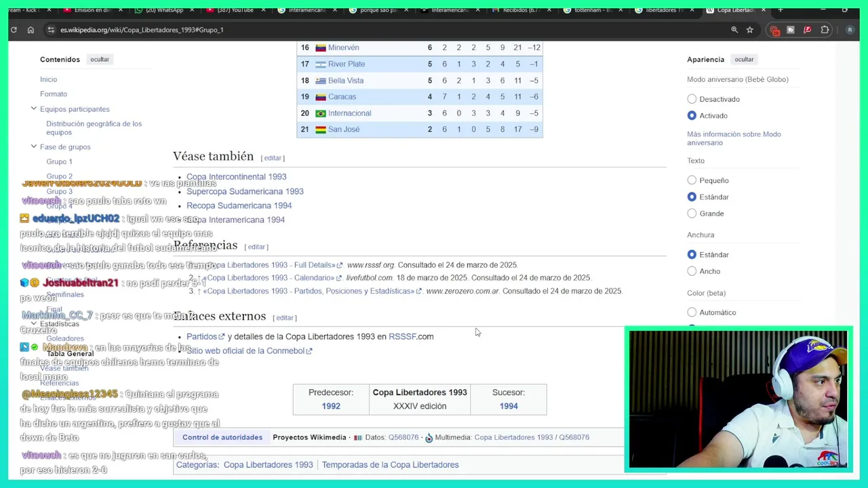868x488 pixels.
Task: Click the Argentina flag next to River Plate
Action: click(x=321, y=64)
